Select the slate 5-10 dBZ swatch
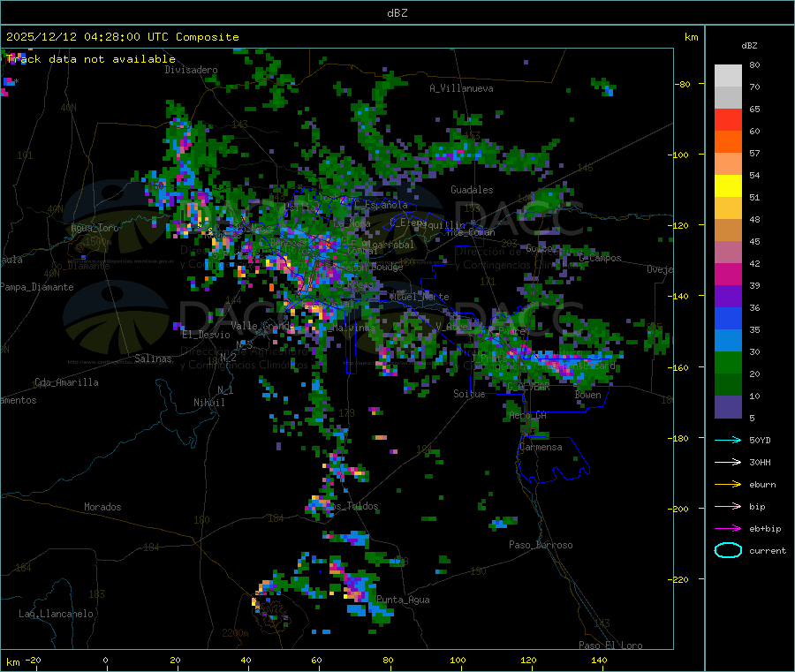795x672 pixels. tap(728, 407)
